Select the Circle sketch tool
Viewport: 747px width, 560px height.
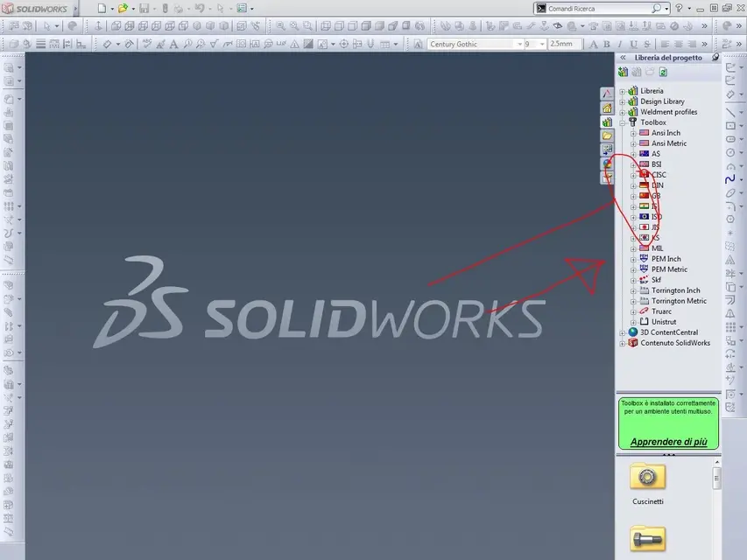coord(730,153)
